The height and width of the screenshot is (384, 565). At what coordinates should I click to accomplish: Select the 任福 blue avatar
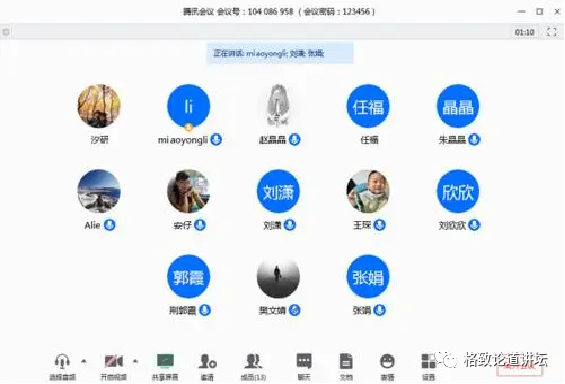[x=368, y=106]
